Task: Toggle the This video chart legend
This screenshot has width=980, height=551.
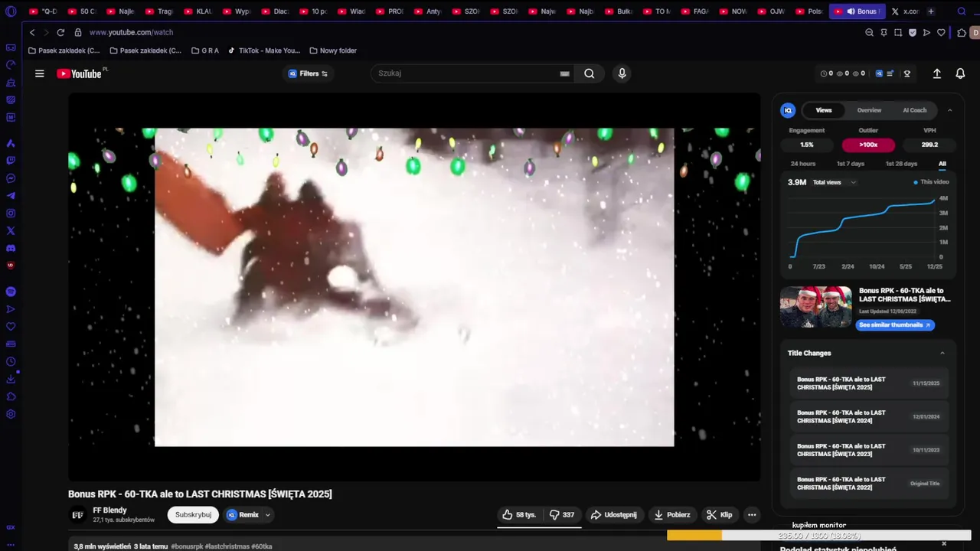Action: click(x=931, y=182)
